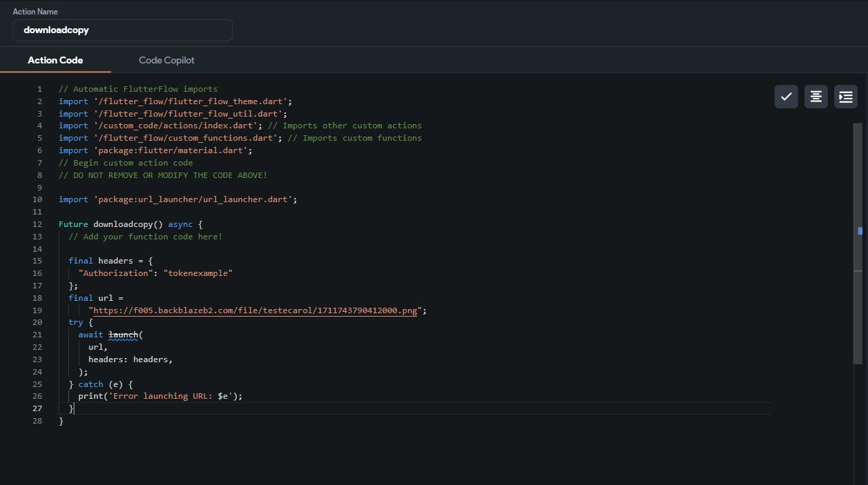Click the checkmark icon to validate code
Screen dimensions: 868x485
click(x=786, y=97)
